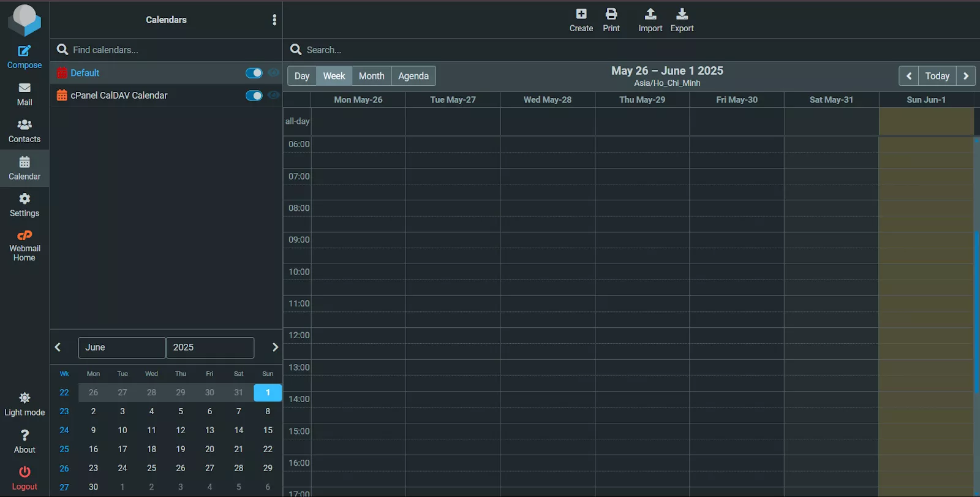This screenshot has height=497, width=980.
Task: Switch to Light mode
Action: (24, 404)
